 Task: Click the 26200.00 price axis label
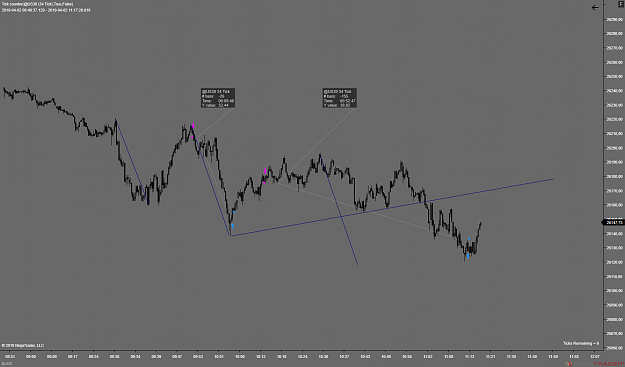(x=614, y=148)
